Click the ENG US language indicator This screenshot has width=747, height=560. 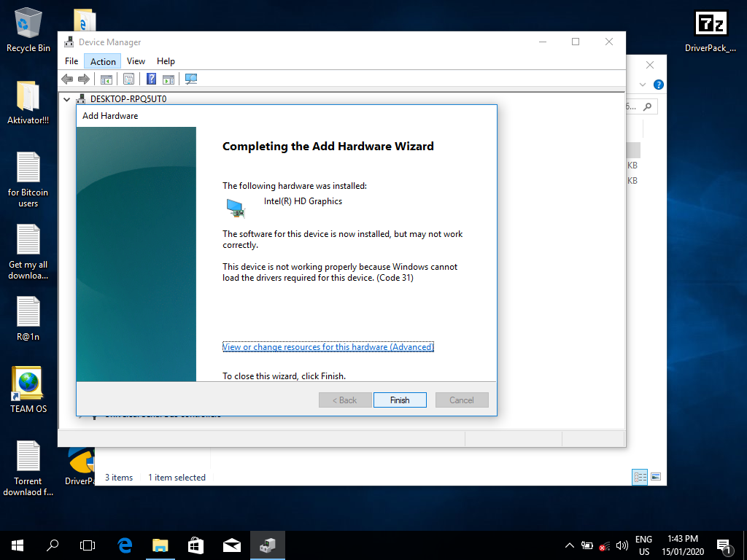pos(643,545)
